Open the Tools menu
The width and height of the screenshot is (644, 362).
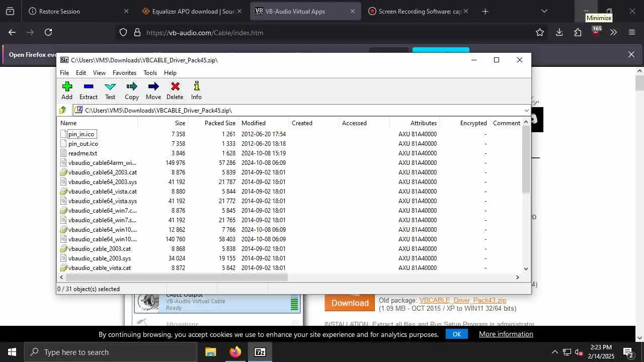[150, 72]
